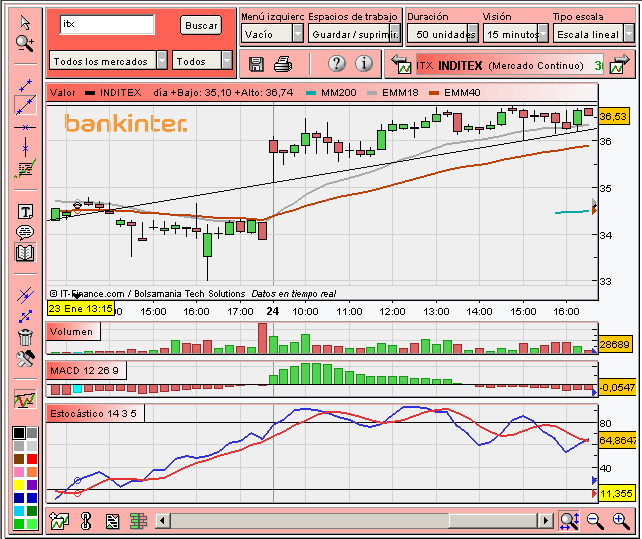This screenshot has width=642, height=539.
Task: Click the scrollbar right arrow button
Action: 545,521
